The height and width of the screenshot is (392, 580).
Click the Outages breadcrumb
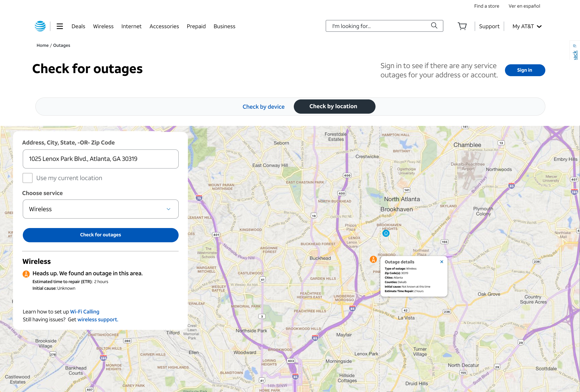[x=62, y=45]
